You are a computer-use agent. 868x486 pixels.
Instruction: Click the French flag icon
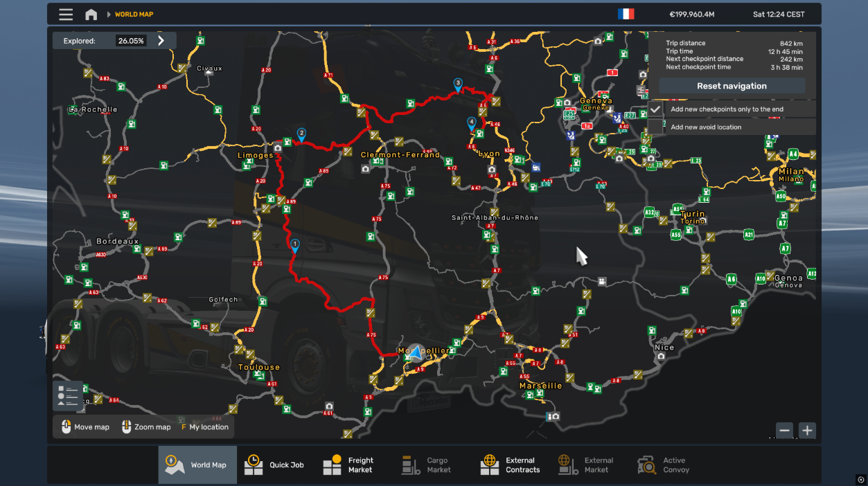pos(626,14)
